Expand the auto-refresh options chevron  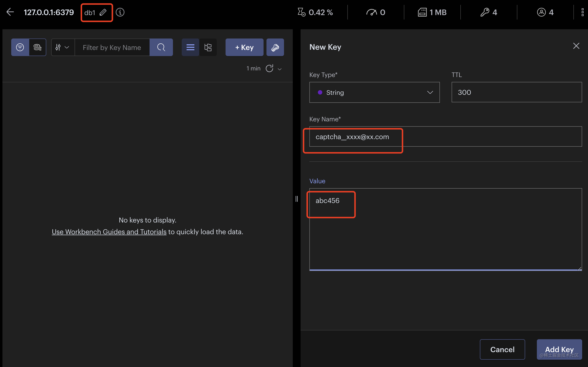pyautogui.click(x=280, y=69)
